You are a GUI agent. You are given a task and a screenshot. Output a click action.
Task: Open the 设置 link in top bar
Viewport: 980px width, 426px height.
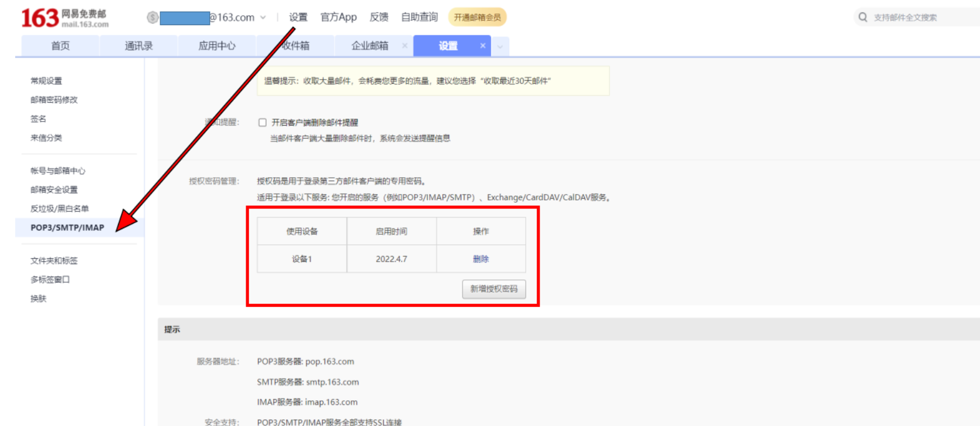(298, 18)
